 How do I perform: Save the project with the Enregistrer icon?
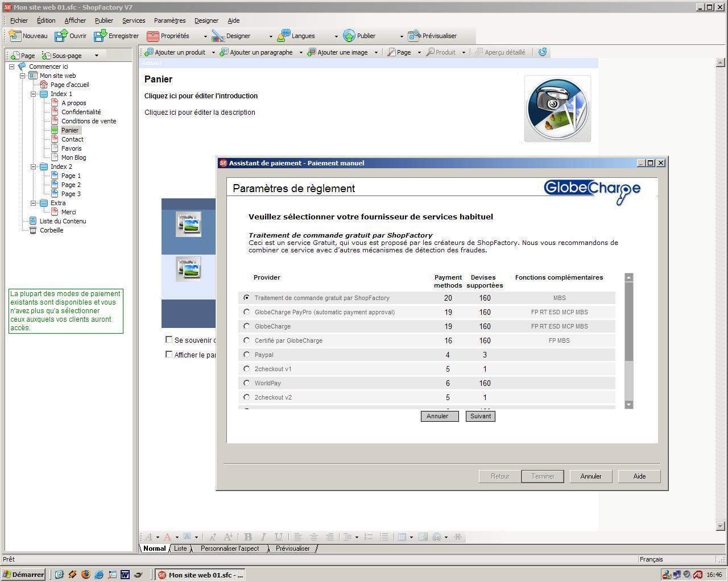pyautogui.click(x=100, y=36)
